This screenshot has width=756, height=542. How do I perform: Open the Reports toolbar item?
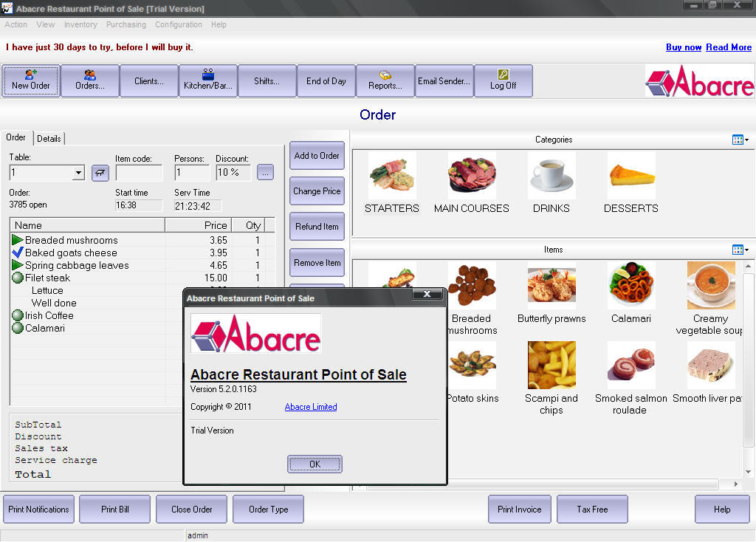point(385,80)
